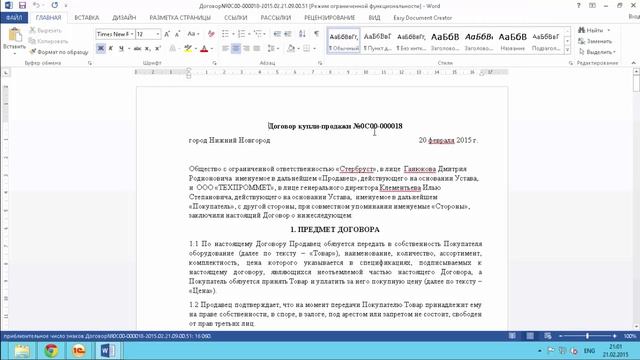Click the Redo icon in quick access toolbar
The image size is (640, 360).
[x=55, y=6]
